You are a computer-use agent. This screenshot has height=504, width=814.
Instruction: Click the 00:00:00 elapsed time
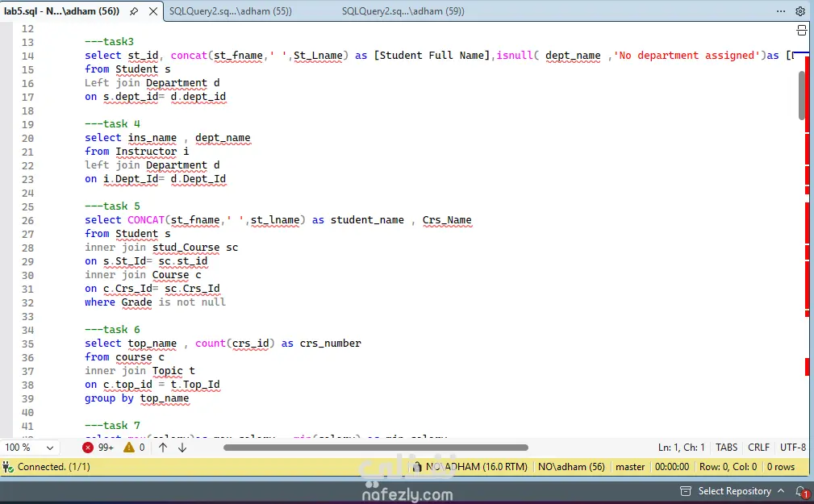(672, 467)
